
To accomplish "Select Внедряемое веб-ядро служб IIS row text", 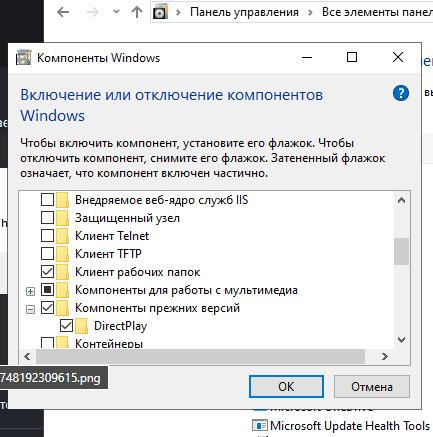I will point(162,200).
